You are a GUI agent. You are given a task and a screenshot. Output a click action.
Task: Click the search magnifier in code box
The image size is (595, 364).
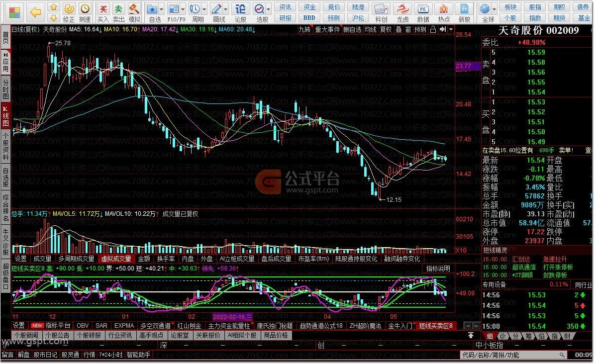pos(562,355)
